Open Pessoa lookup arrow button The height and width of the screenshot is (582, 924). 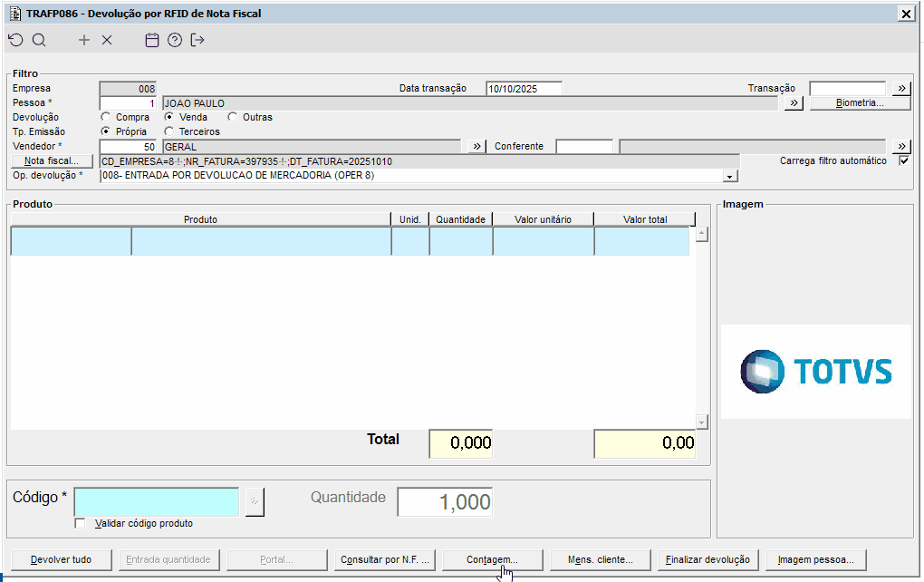pos(794,103)
